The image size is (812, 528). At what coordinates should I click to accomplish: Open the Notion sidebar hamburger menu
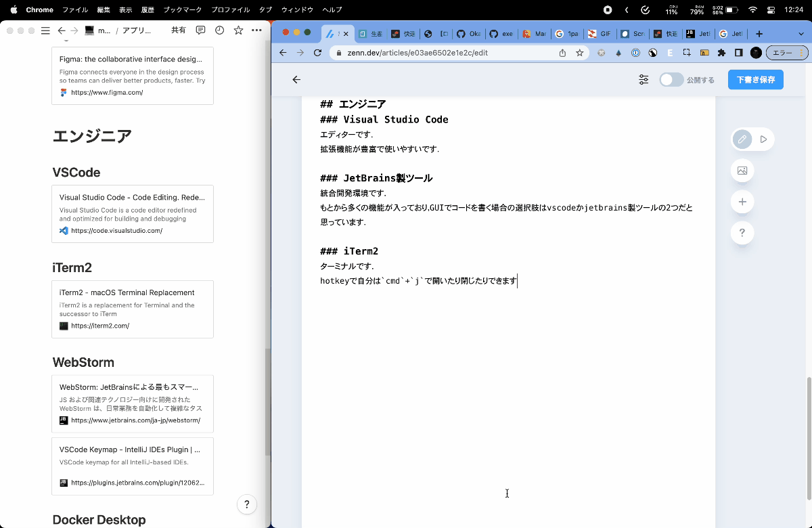pyautogui.click(x=45, y=30)
